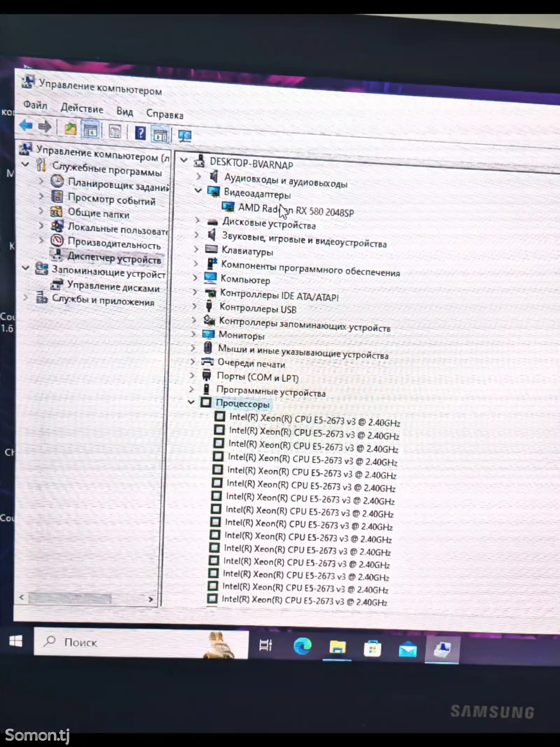
Task: Expand the Дисковые устройства category
Action: 197,220
